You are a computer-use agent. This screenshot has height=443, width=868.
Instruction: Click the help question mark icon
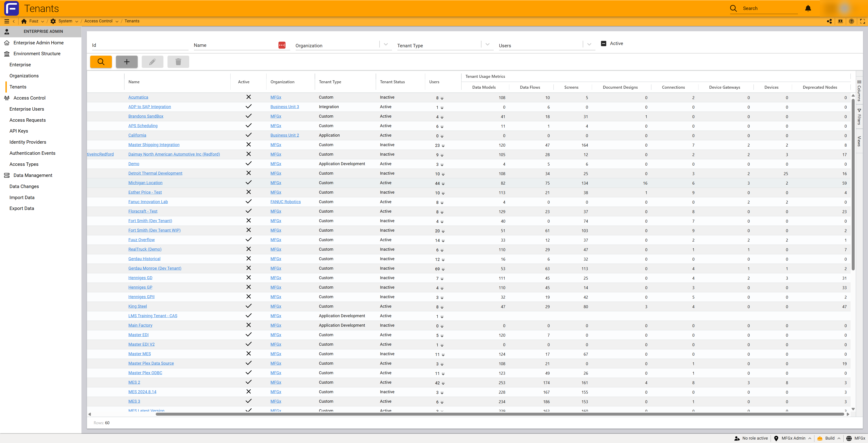[851, 21]
